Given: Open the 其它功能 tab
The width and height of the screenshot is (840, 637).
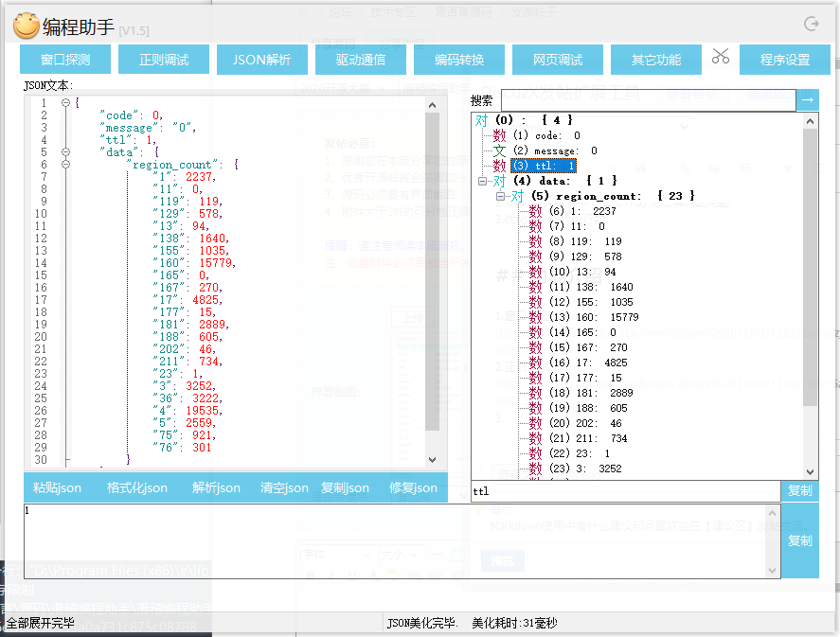Looking at the screenshot, I should point(656,60).
